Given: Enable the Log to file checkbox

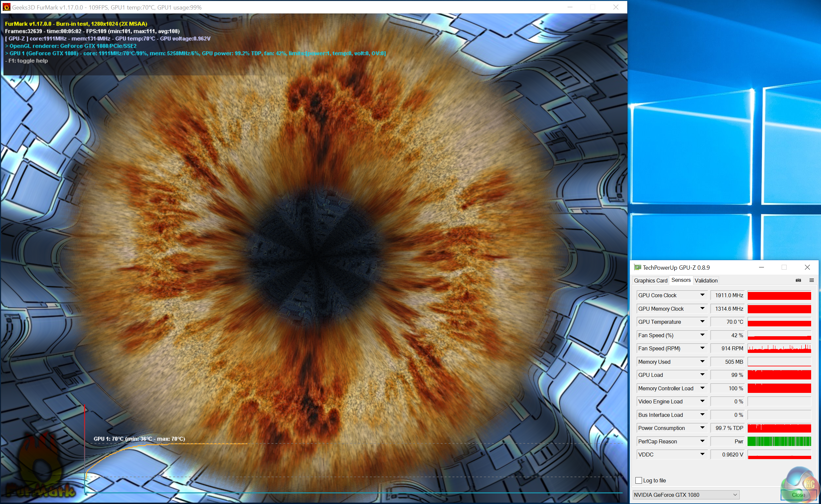Looking at the screenshot, I should point(639,480).
